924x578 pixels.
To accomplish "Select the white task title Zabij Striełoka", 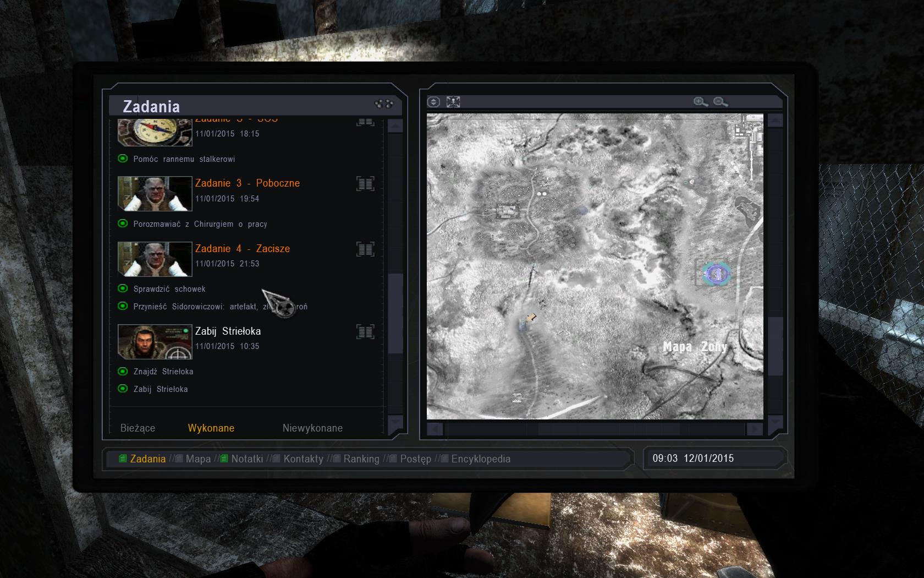I will click(x=228, y=331).
